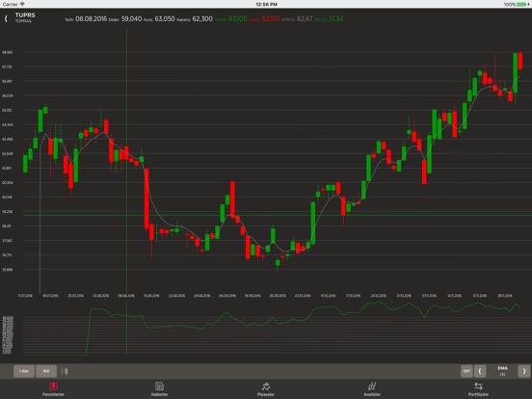Click the 08.08.2016 date axis label
Viewport: 532px width, 399px height.
tap(126, 296)
